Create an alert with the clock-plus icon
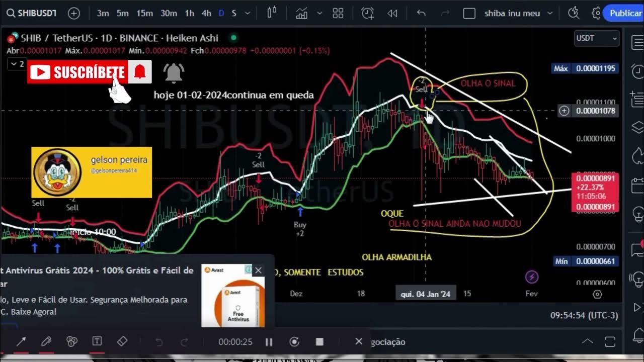644x362 pixels. point(368,13)
